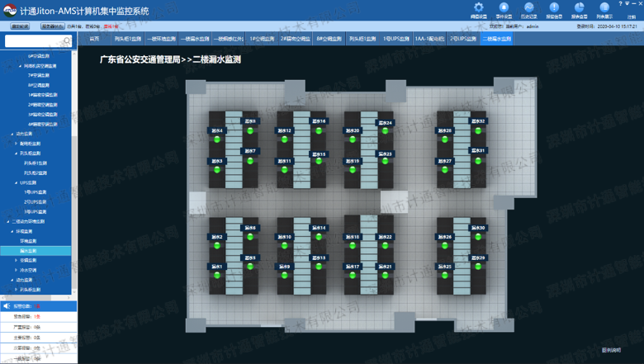644x364 pixels.
Task: Click the 图例说明 link at bottom right
Action: (x=611, y=351)
